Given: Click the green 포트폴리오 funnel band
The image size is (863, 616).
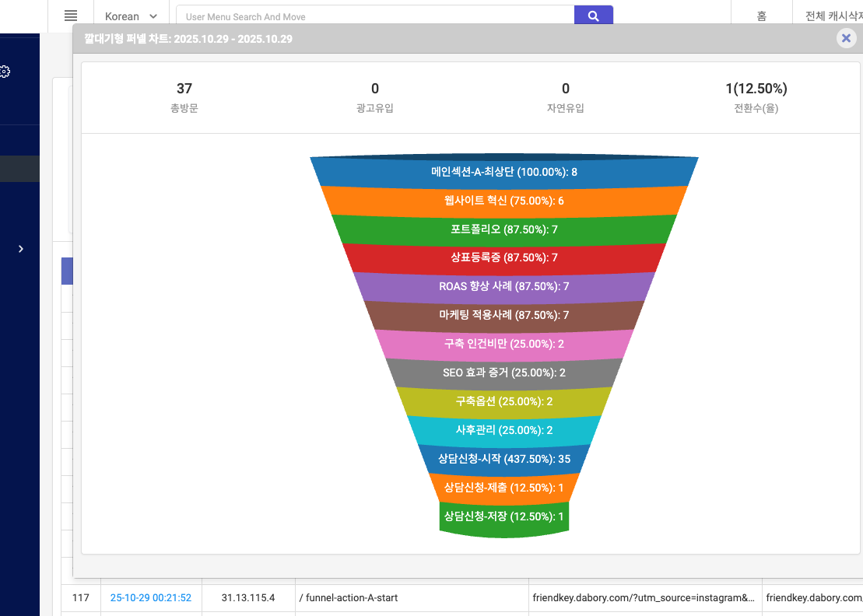Looking at the screenshot, I should pos(503,229).
